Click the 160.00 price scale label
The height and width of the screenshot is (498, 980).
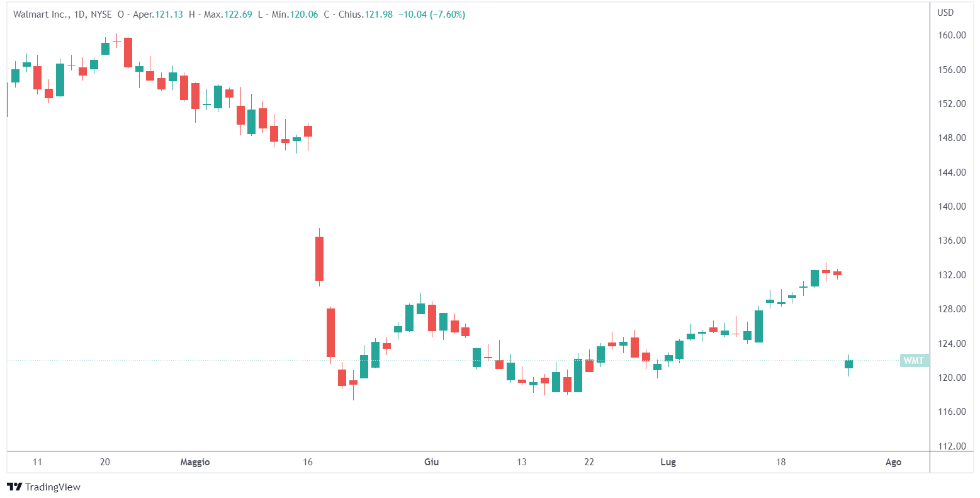(952, 35)
